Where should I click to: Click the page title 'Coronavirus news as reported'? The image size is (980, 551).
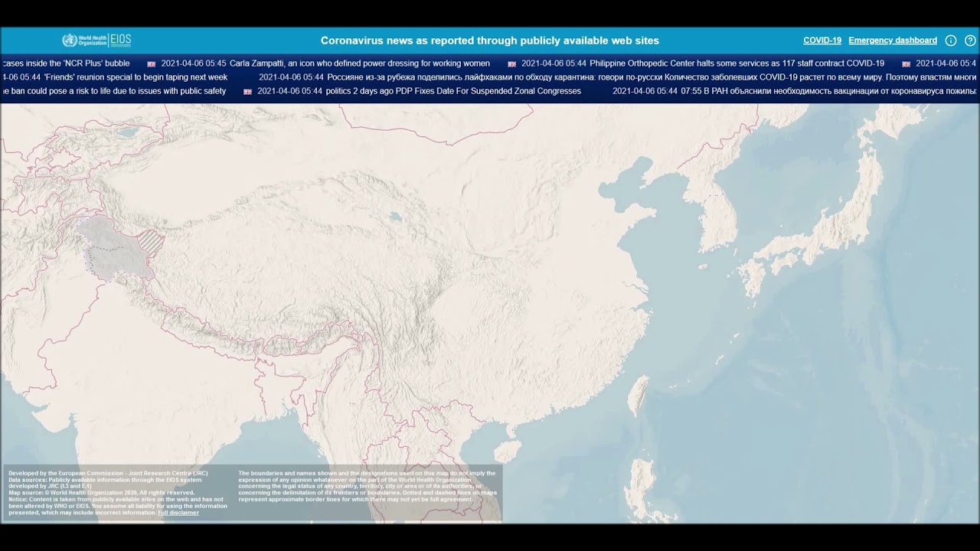[x=490, y=41]
